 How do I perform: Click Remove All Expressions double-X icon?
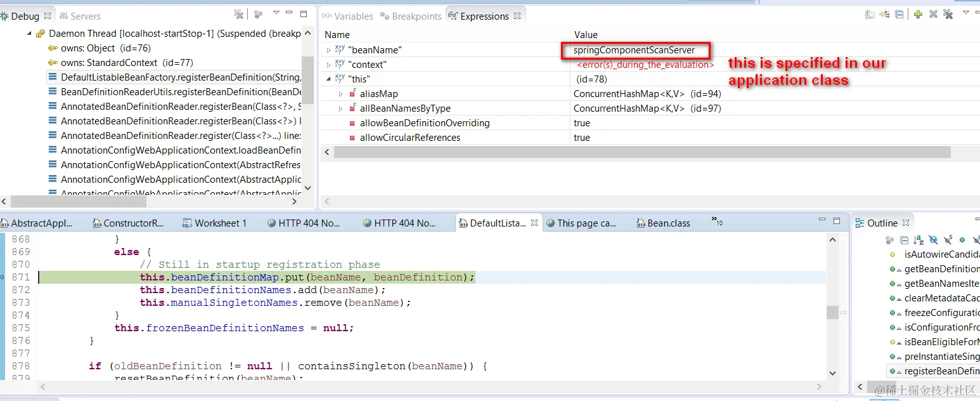(948, 14)
